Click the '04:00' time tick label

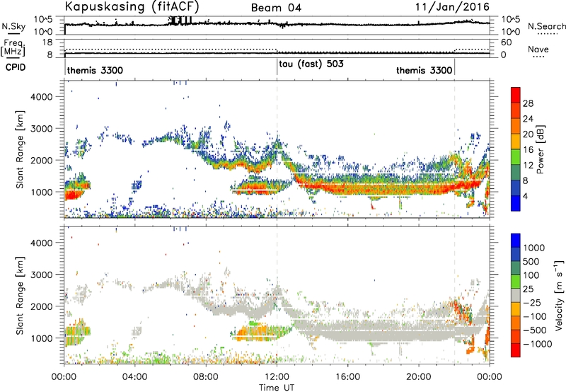click(x=134, y=377)
